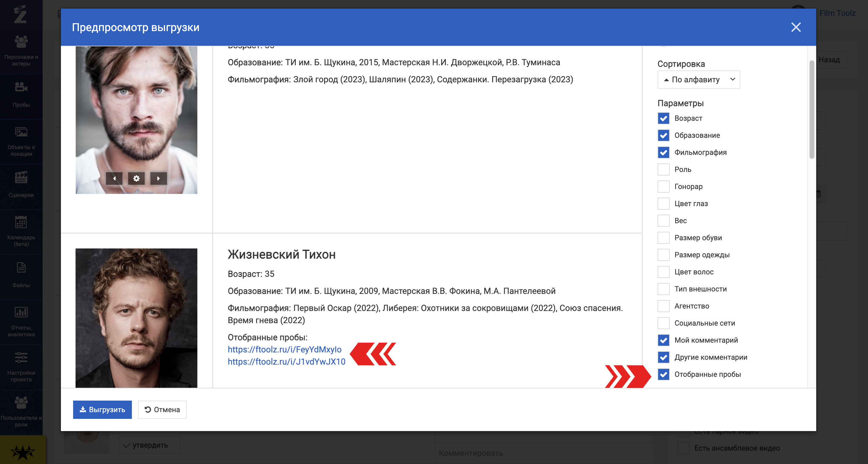Open link ftoolz.ru/i/J1vdYwJX10
The height and width of the screenshot is (464, 868).
point(286,362)
